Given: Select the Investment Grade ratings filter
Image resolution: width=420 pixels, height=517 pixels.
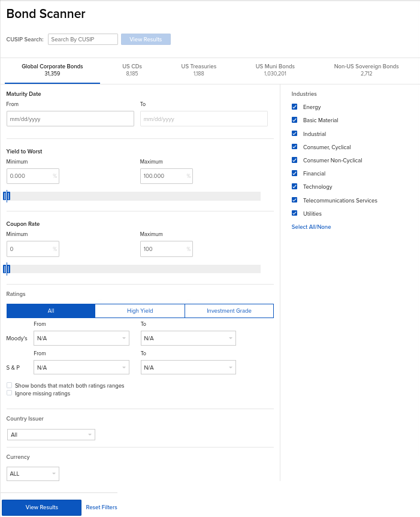Looking at the screenshot, I should click(x=229, y=311).
